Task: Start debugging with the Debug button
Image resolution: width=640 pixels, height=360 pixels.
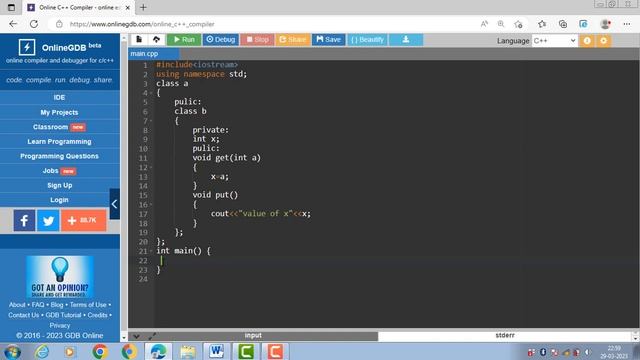Action: pos(221,40)
